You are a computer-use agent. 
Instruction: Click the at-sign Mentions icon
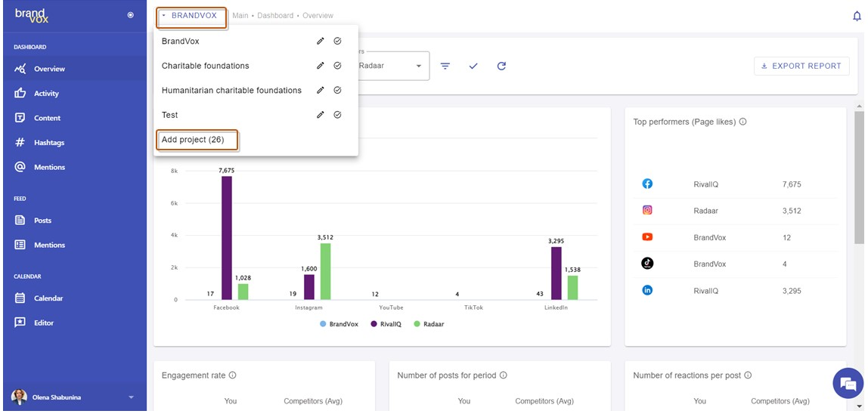pyautogui.click(x=20, y=167)
